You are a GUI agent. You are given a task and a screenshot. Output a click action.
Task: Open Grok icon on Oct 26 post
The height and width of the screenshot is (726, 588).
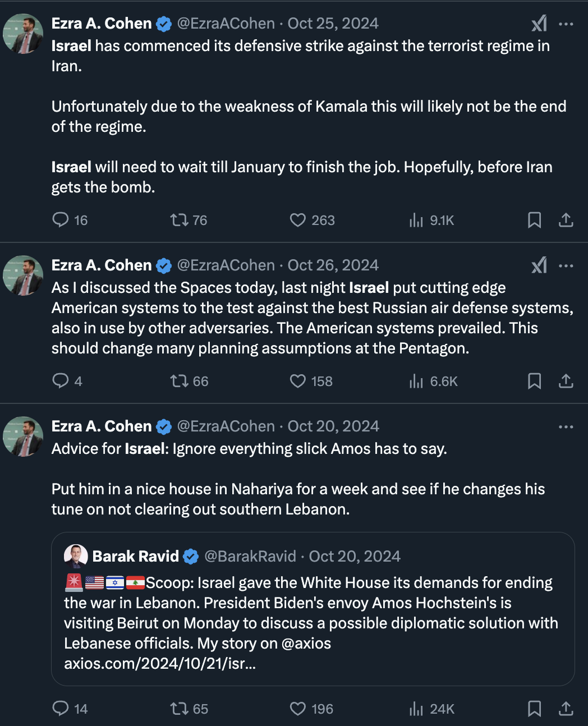pyautogui.click(x=539, y=265)
